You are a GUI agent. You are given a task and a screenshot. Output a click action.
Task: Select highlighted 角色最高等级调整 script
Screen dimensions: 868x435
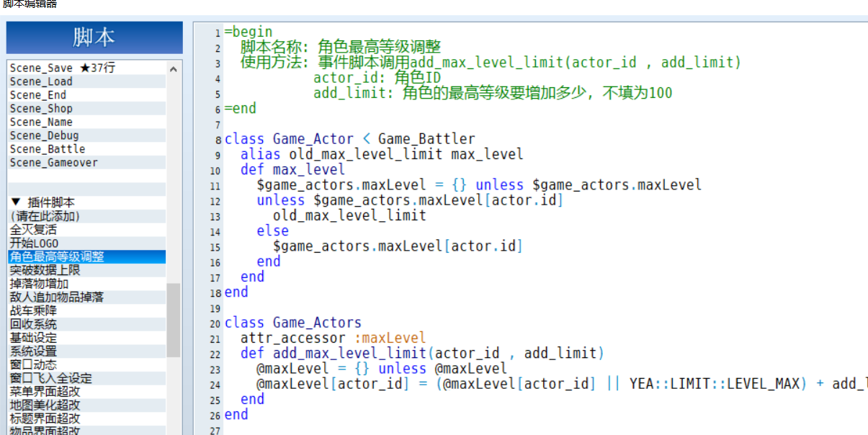87,256
